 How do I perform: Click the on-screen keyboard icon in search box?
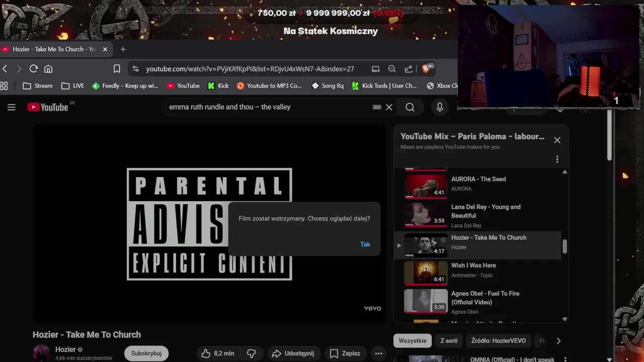pyautogui.click(x=377, y=107)
